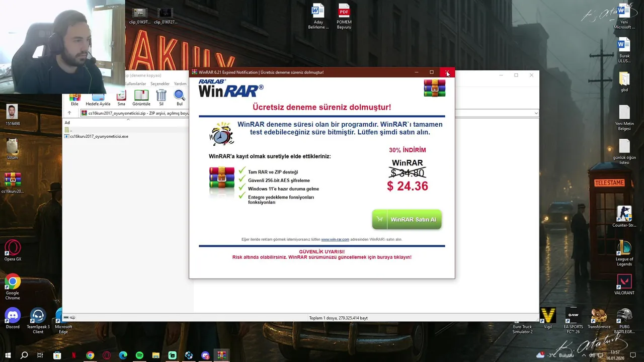644x362 pixels.
Task: Select cs16kurv20 archive on desktop
Action: click(x=13, y=183)
